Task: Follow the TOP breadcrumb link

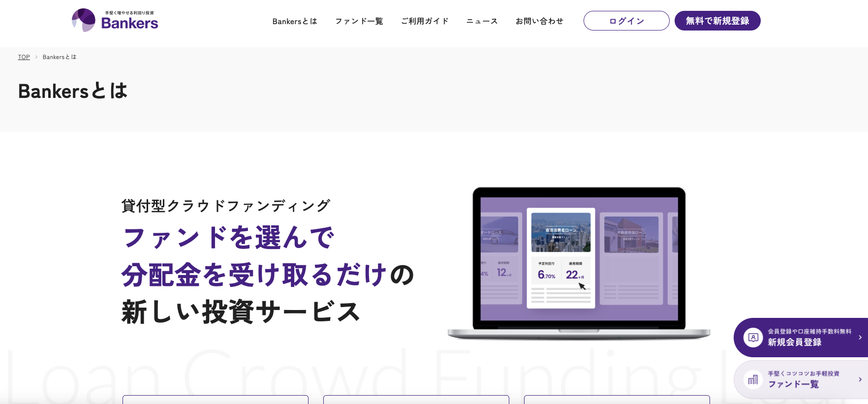Action: pyautogui.click(x=24, y=57)
